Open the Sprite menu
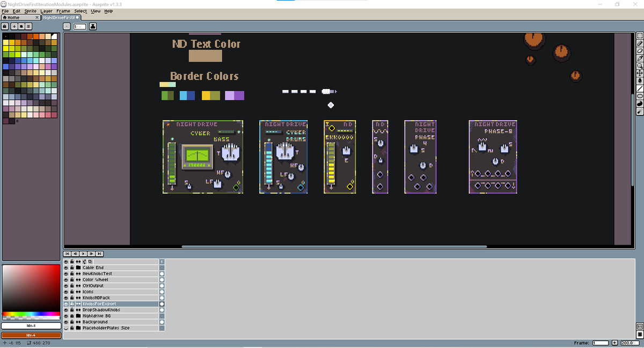Viewport: 644px width, 348px height. tap(31, 11)
